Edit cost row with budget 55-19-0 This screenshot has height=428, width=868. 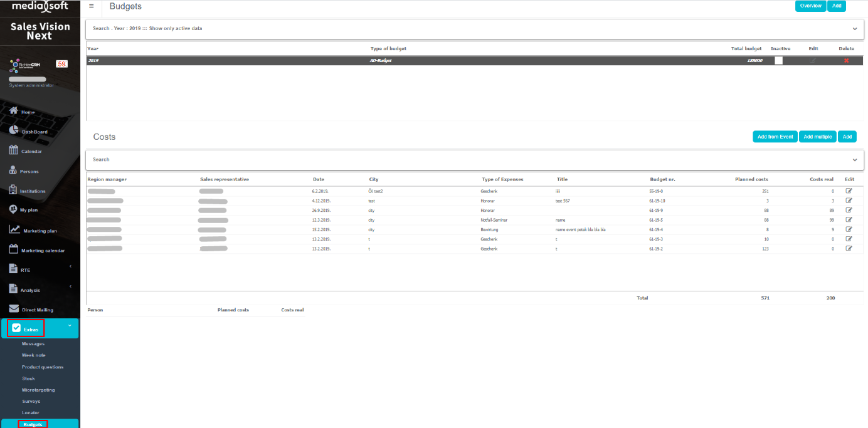849,191
